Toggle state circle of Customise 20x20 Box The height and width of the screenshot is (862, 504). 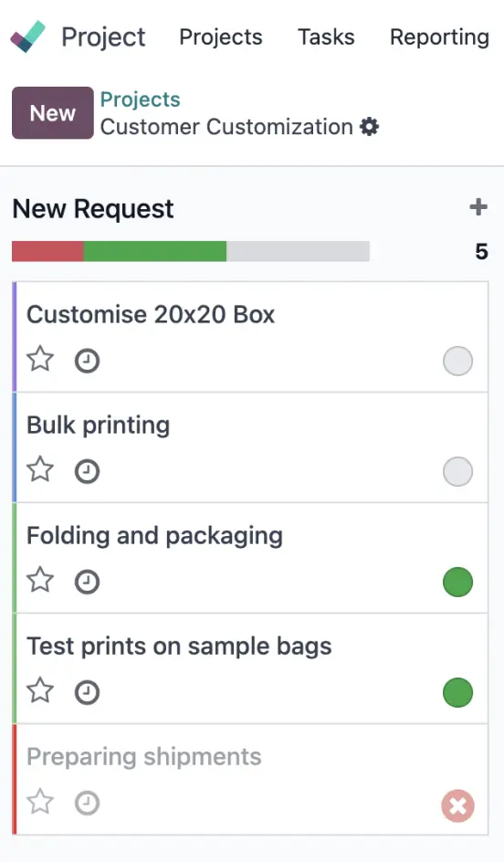[457, 362]
